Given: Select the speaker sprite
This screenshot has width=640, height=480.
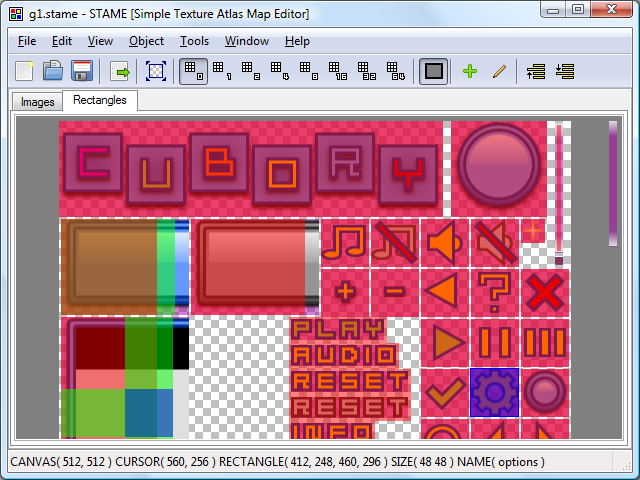Looking at the screenshot, I should pos(444,243).
